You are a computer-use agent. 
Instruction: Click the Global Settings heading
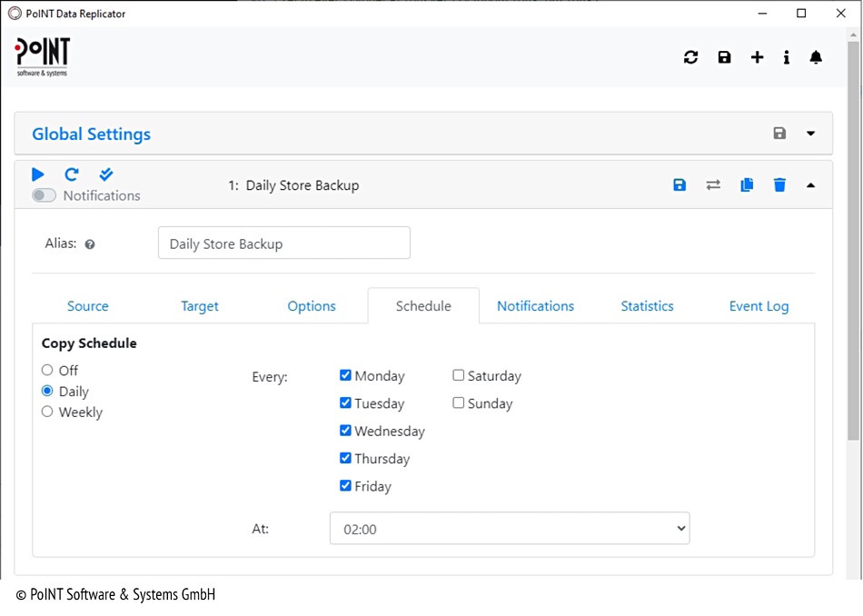92,134
